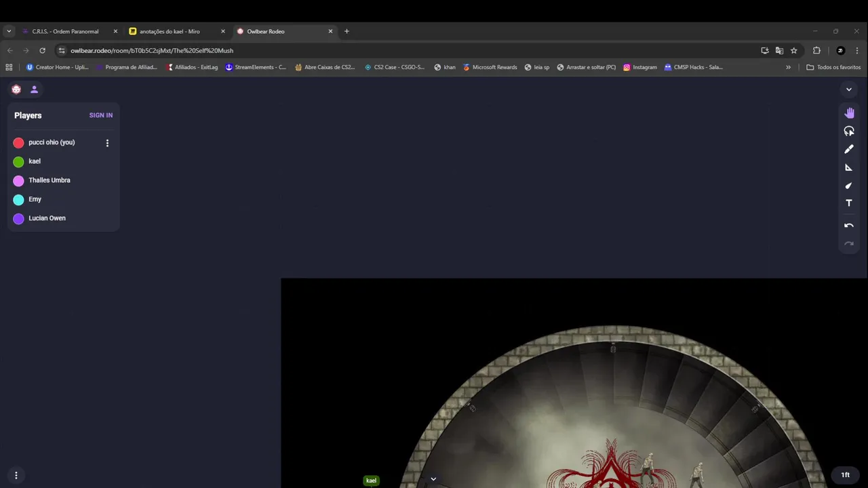Close the Owlbear Rodeo tab
This screenshot has width=868, height=488.
[330, 31]
